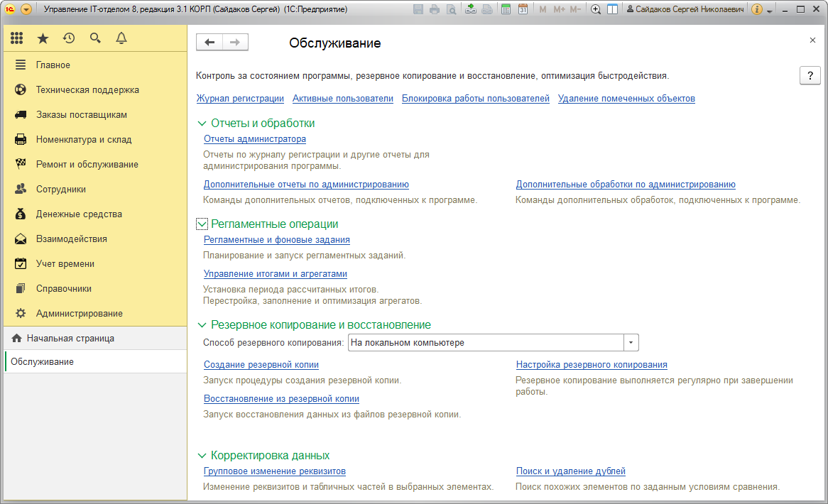The height and width of the screenshot is (504, 828).
Task: Collapse Отчеты и обработки group
Action: 202,123
